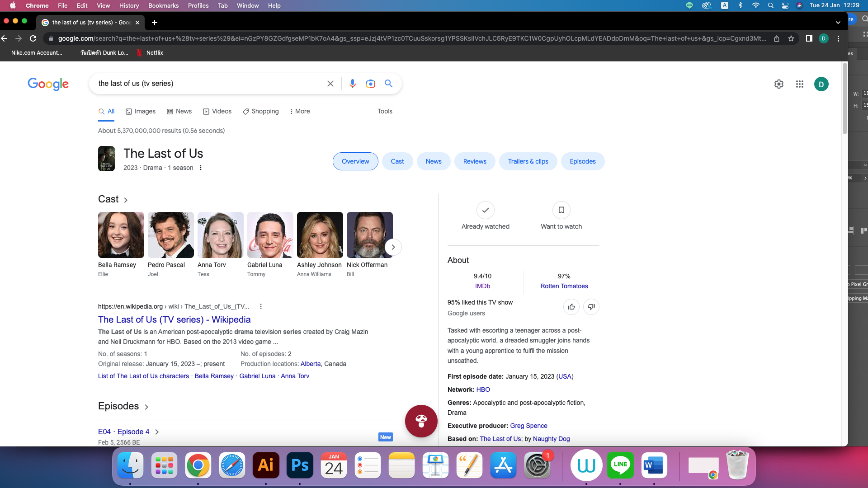Screen dimensions: 868x488
Task: Expand the Episodes section chevron
Action: click(x=146, y=407)
